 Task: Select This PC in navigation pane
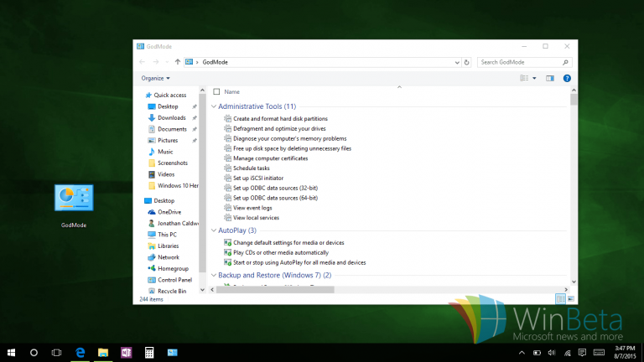pos(167,235)
